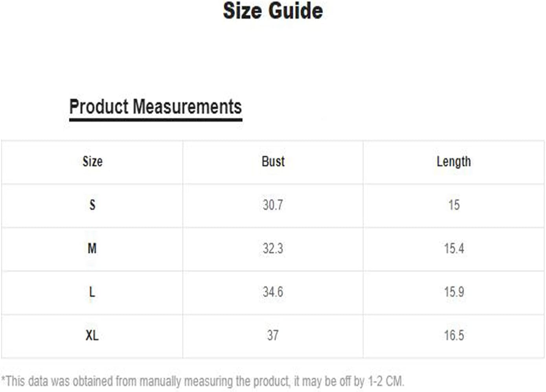
Task: Select the 32.3 bust value
Action: pos(273,248)
